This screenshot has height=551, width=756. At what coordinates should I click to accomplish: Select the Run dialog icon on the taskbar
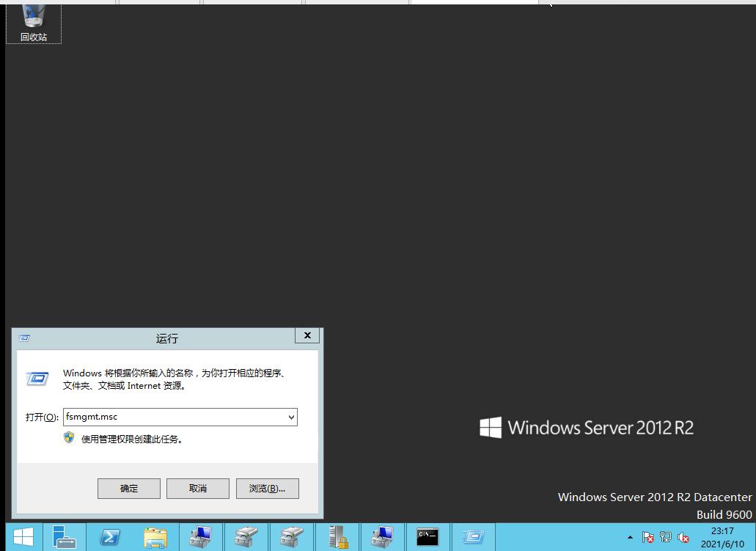click(x=473, y=536)
